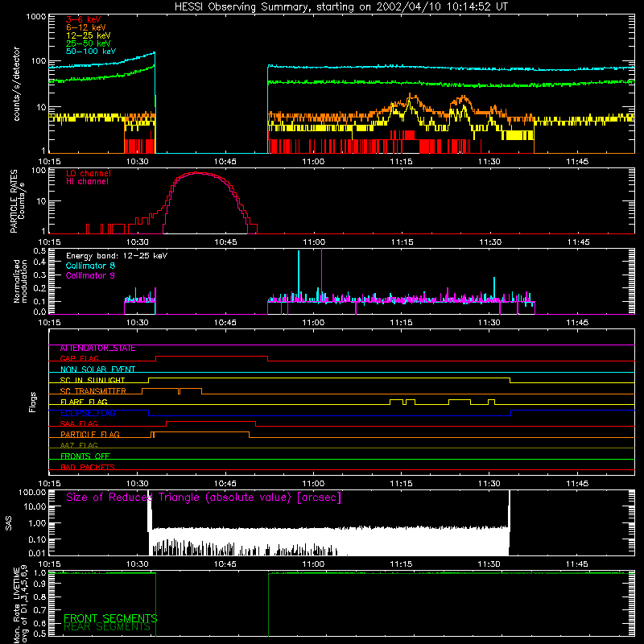This screenshot has width=644, height=644.
Task: Click the dim olive flag label under PARTICLE_FLAG
Action: (x=79, y=446)
